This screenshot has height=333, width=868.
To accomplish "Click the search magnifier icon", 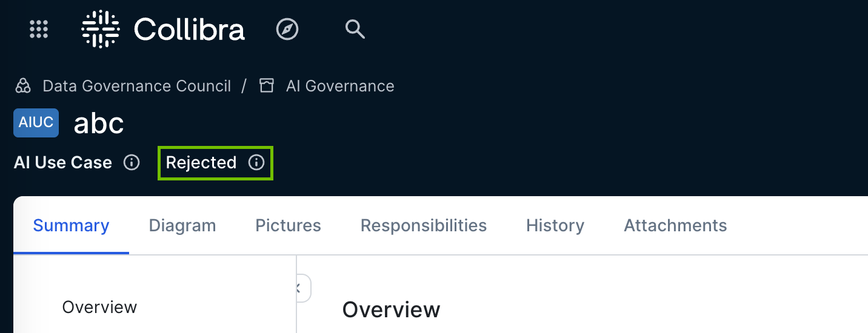I will pyautogui.click(x=355, y=29).
